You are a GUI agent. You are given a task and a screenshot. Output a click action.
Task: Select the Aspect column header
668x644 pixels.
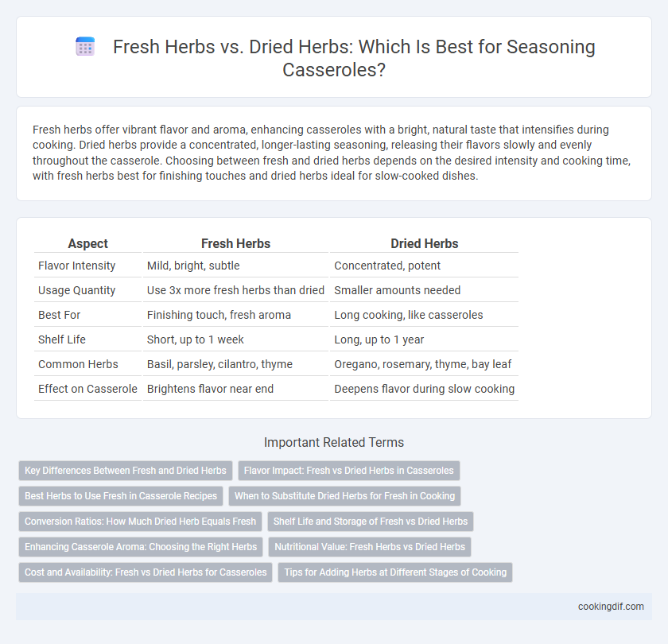[x=87, y=243]
